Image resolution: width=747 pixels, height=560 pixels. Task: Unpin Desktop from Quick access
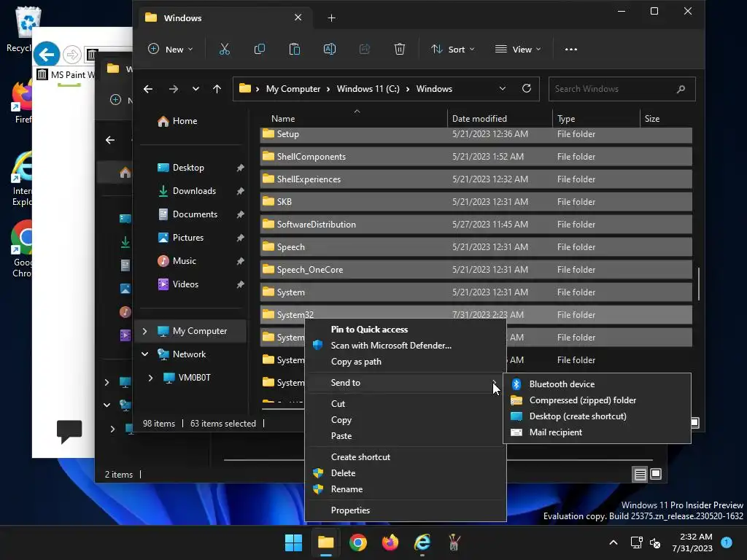pyautogui.click(x=240, y=168)
